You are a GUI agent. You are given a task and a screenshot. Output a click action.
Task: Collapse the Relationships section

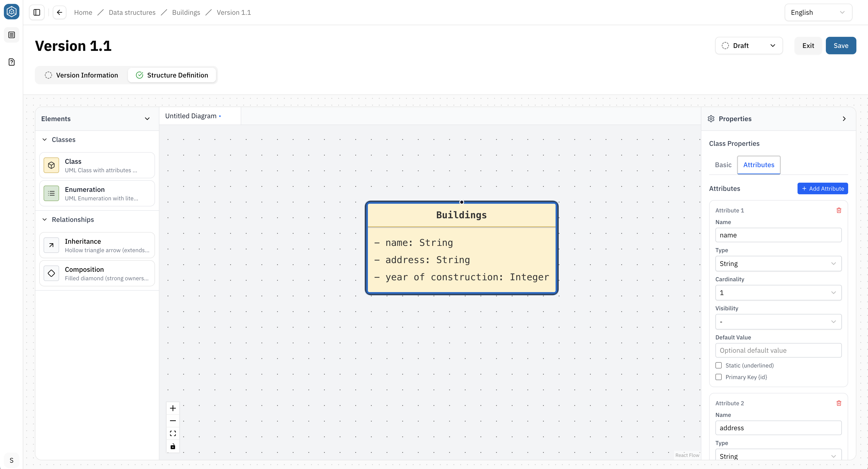pos(45,220)
